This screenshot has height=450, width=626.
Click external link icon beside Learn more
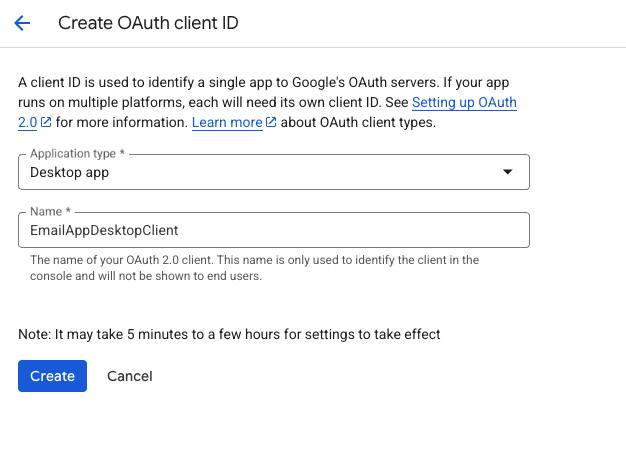pyautogui.click(x=271, y=123)
